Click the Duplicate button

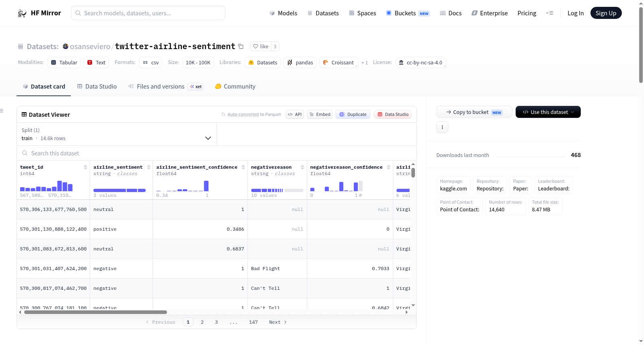click(353, 114)
